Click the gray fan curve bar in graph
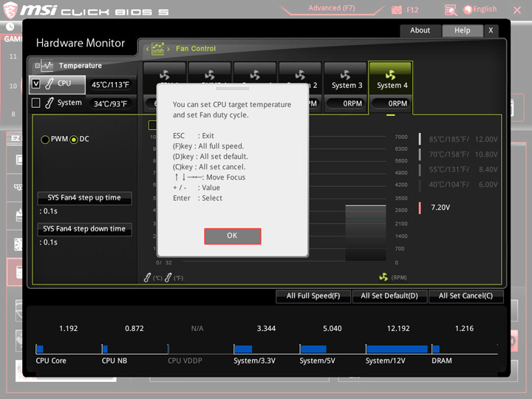 pyautogui.click(x=366, y=233)
